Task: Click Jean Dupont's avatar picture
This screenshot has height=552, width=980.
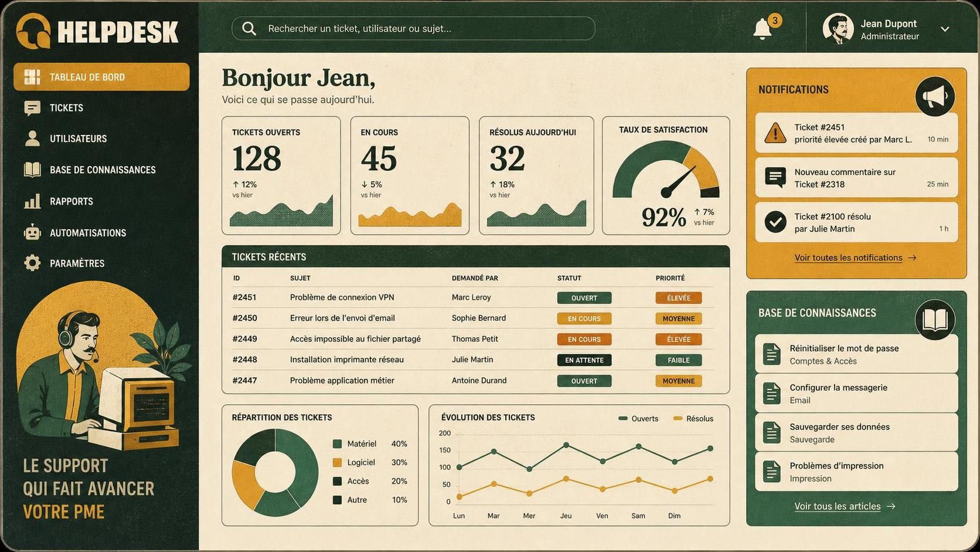Action: 838,29
